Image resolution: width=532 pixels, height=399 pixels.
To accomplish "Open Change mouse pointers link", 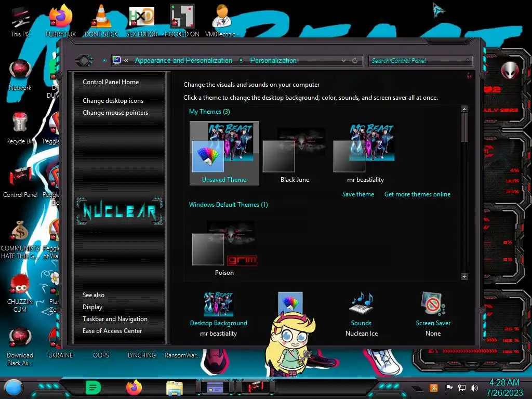I will 115,113.
